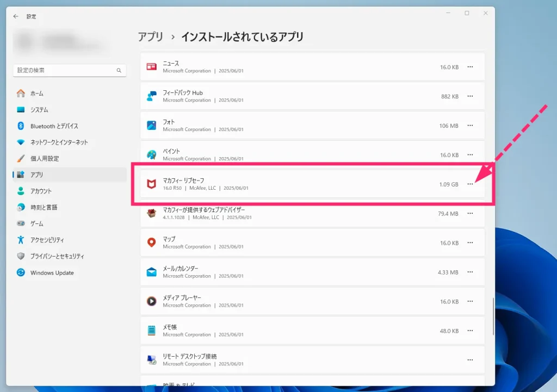This screenshot has height=392, width=557.
Task: Click the 106 MB size value
Action: click(x=449, y=126)
